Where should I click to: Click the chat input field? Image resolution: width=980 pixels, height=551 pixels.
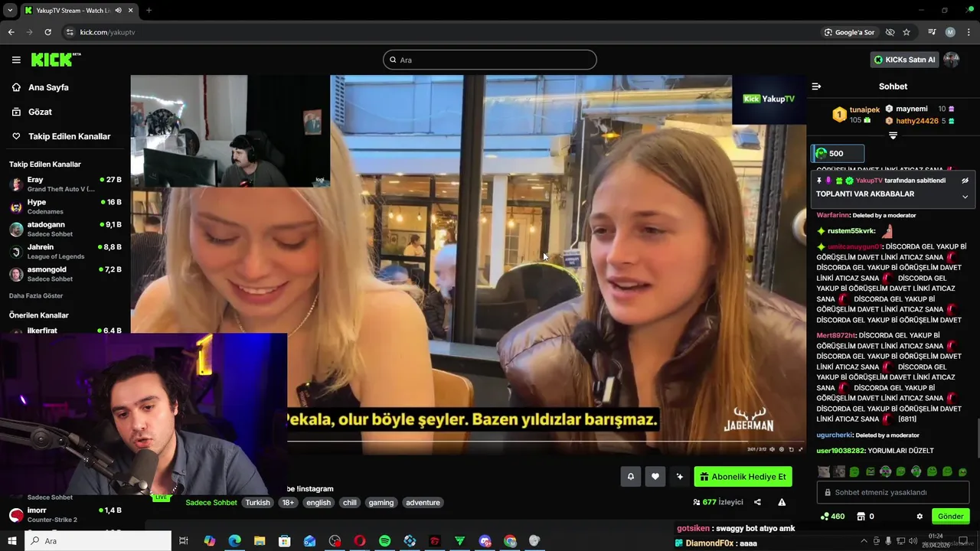(893, 492)
